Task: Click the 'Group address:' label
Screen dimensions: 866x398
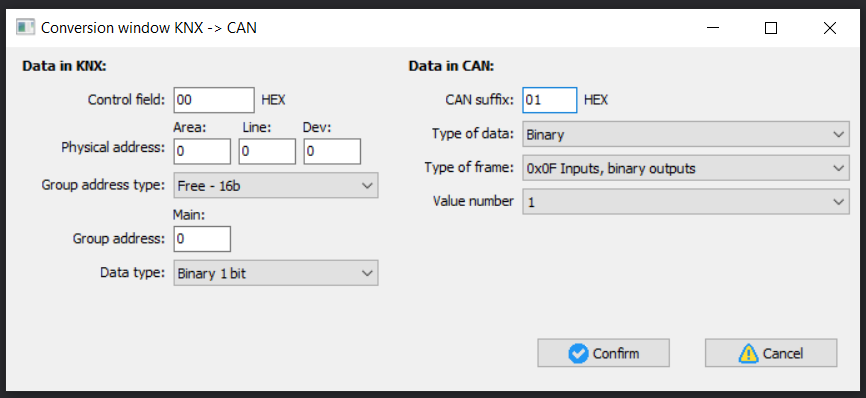Action: (119, 238)
